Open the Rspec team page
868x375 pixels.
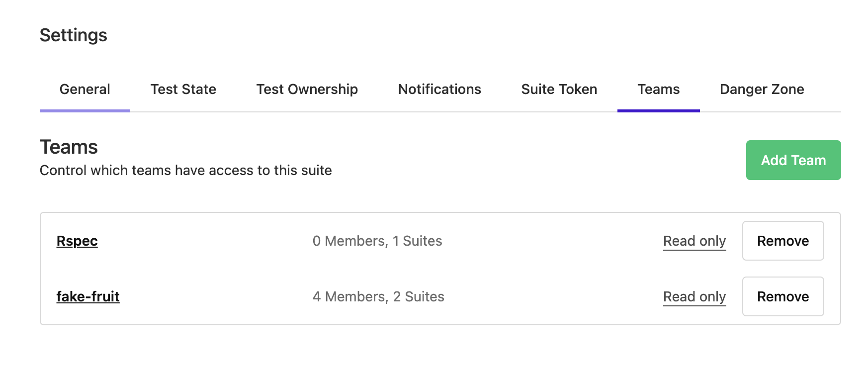[77, 241]
